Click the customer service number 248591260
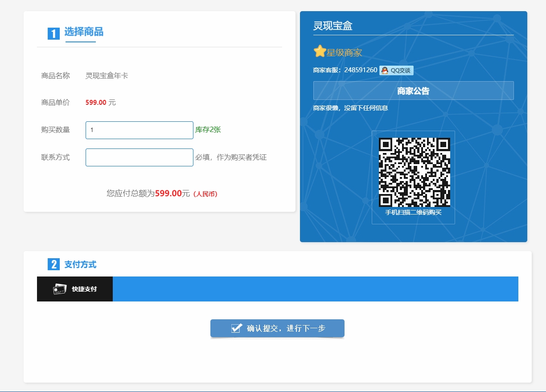The width and height of the screenshot is (546, 392). tap(361, 70)
